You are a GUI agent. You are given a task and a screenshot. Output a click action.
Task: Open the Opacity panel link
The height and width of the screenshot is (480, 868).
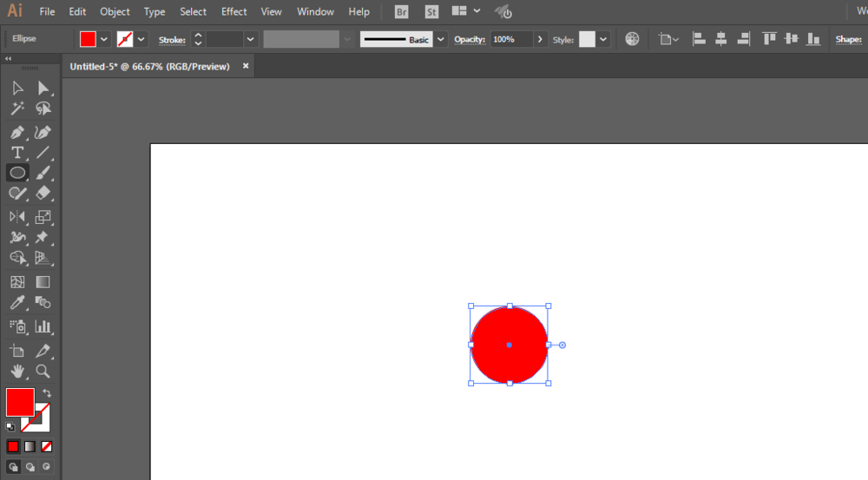[x=470, y=39]
